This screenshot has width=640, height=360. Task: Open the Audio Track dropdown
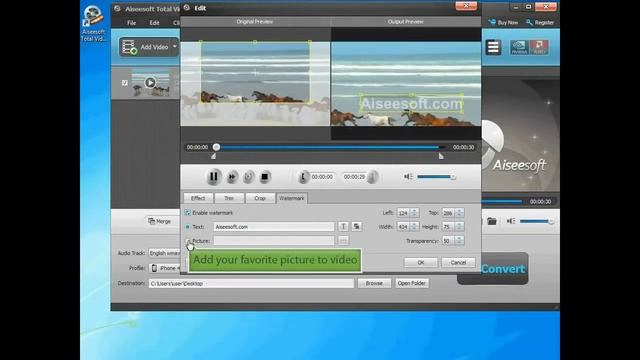[x=164, y=253]
